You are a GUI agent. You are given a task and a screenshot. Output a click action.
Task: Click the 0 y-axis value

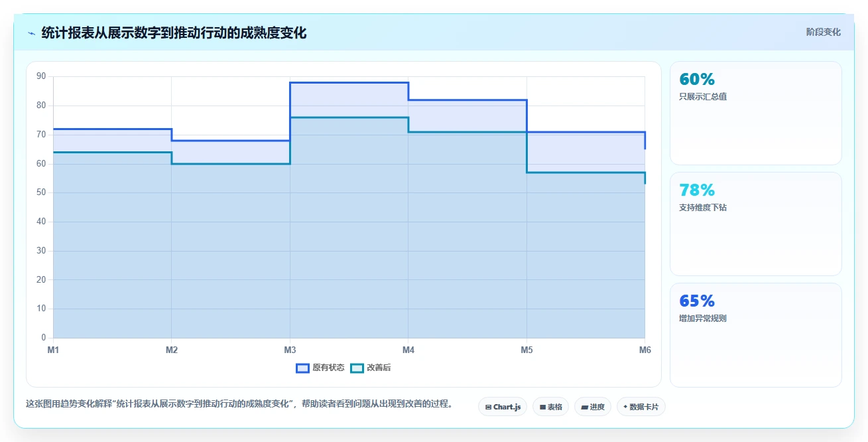[x=43, y=338]
